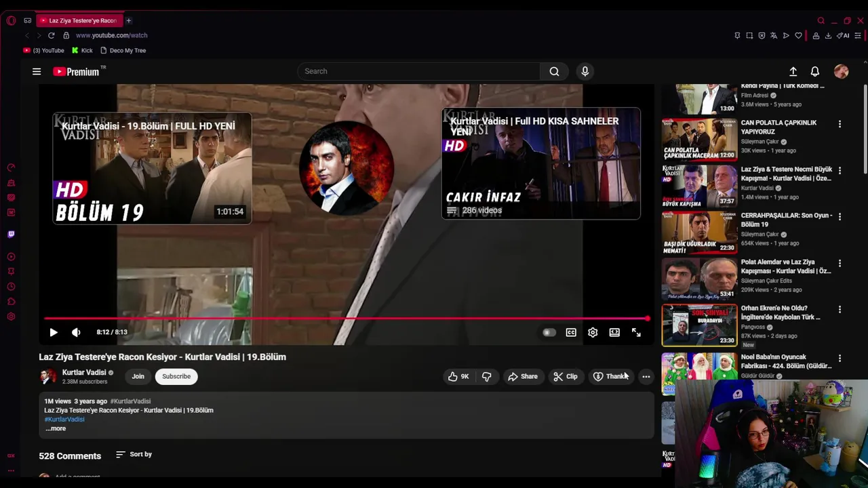Like the video with 9K likes

pos(458,376)
